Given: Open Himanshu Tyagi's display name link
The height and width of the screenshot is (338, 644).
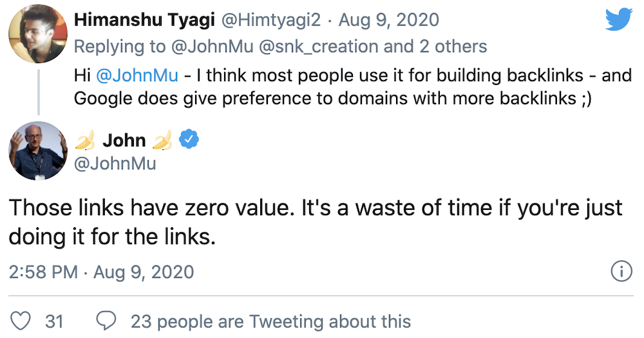Looking at the screenshot, I should point(145,20).
